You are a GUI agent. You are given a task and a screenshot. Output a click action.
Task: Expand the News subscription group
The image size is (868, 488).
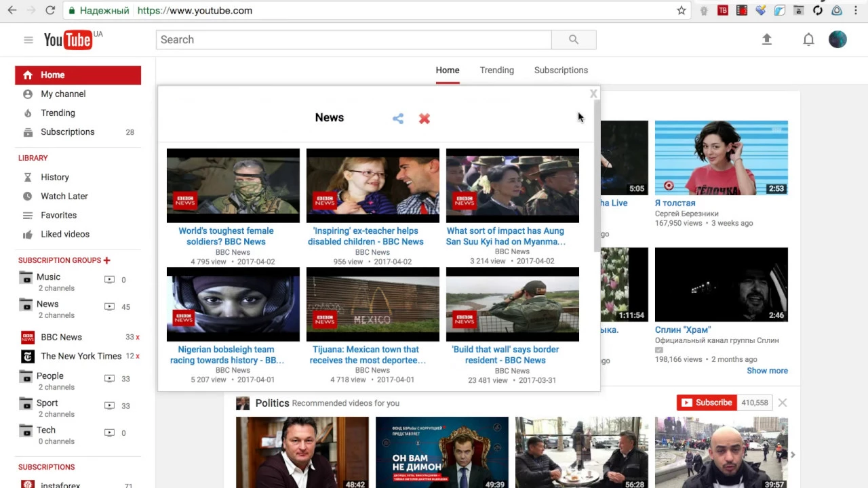tap(47, 304)
